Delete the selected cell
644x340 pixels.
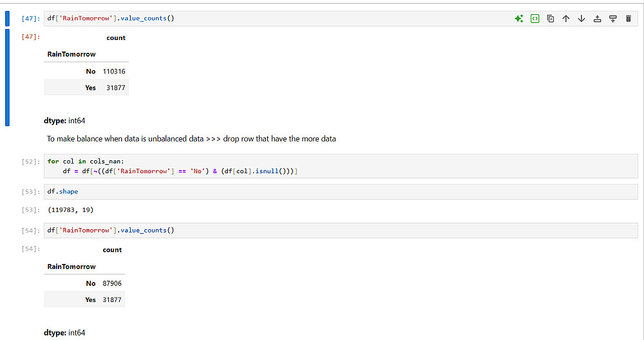coord(628,19)
